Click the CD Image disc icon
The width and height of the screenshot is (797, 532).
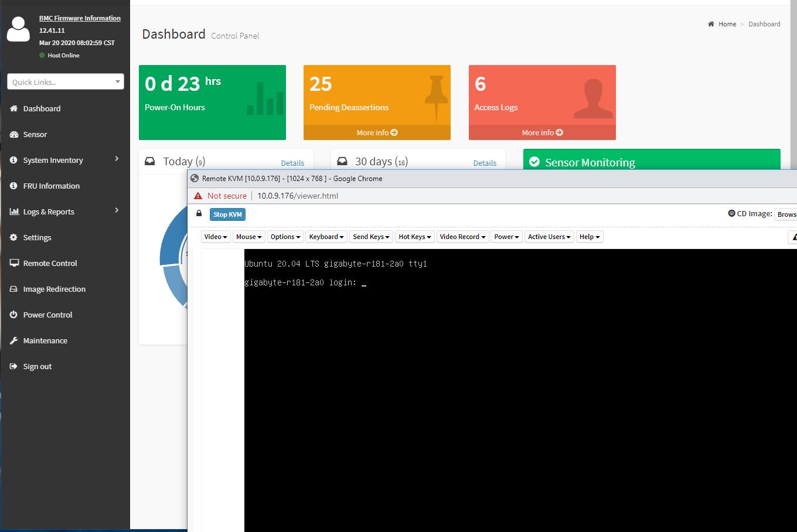pos(731,213)
